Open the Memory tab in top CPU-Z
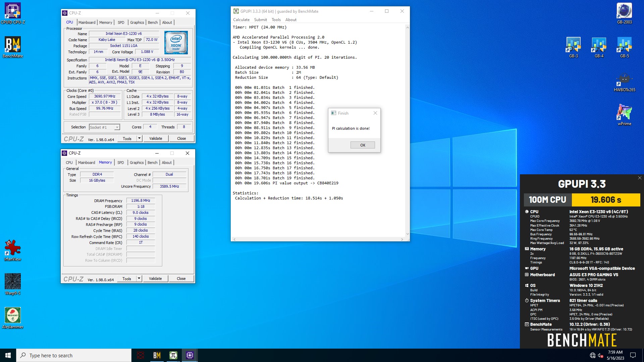This screenshot has height=362, width=644. (x=106, y=22)
